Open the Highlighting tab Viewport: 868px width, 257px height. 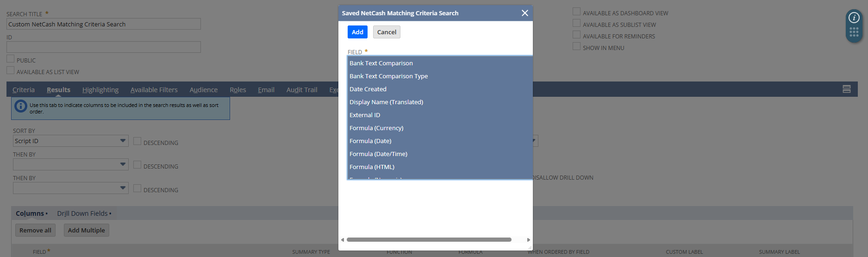click(x=100, y=90)
